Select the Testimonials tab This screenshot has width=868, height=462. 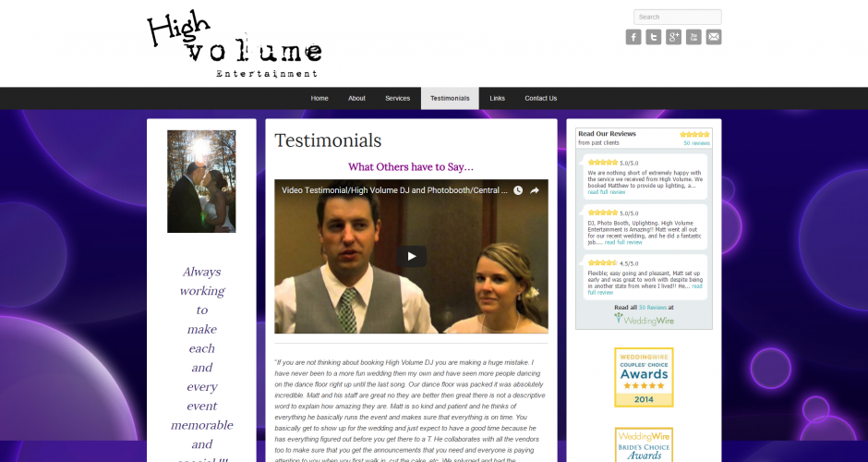point(450,98)
